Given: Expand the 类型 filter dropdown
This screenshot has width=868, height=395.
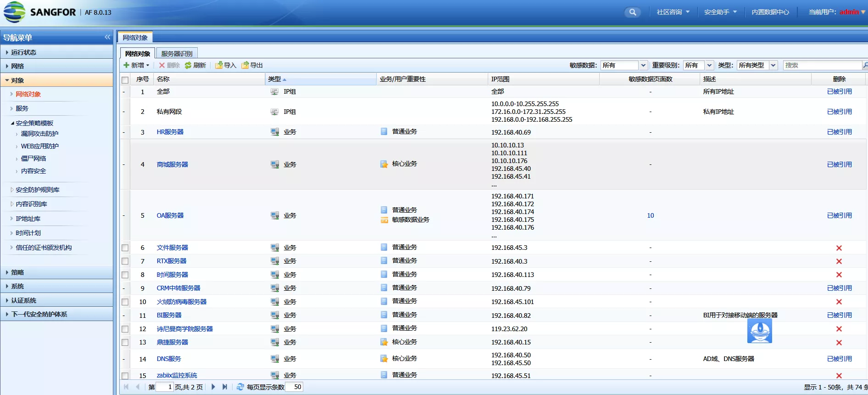Looking at the screenshot, I should [773, 65].
